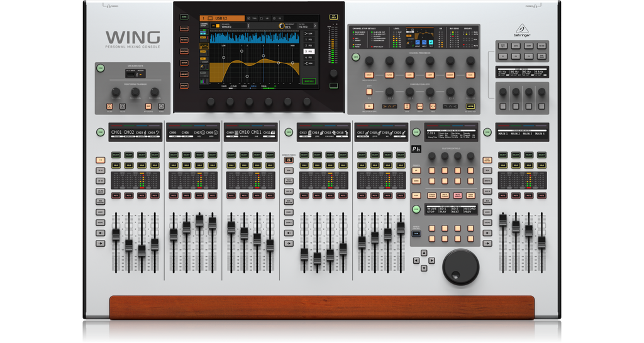Toggle SOLO on MAIN 1 strip

click(x=502, y=165)
